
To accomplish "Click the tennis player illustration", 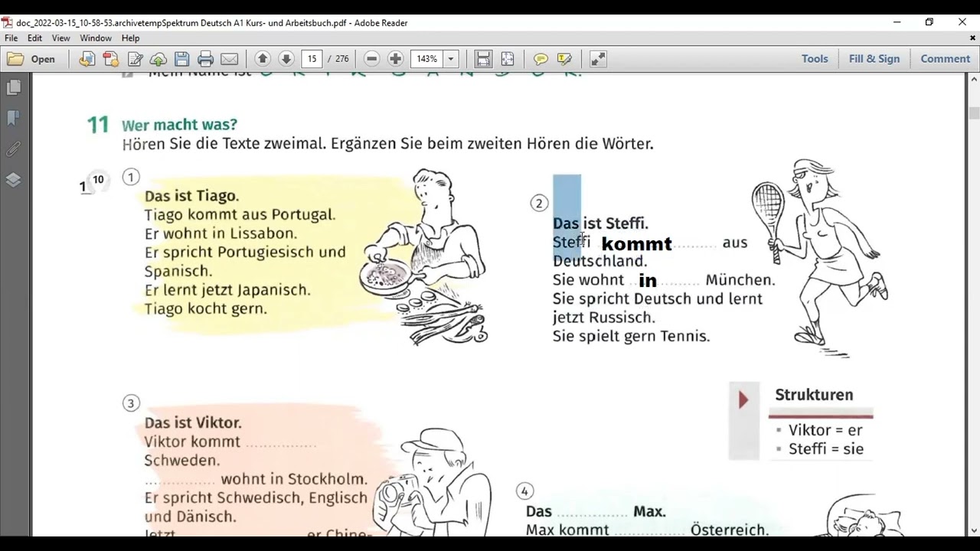I will 820,258.
